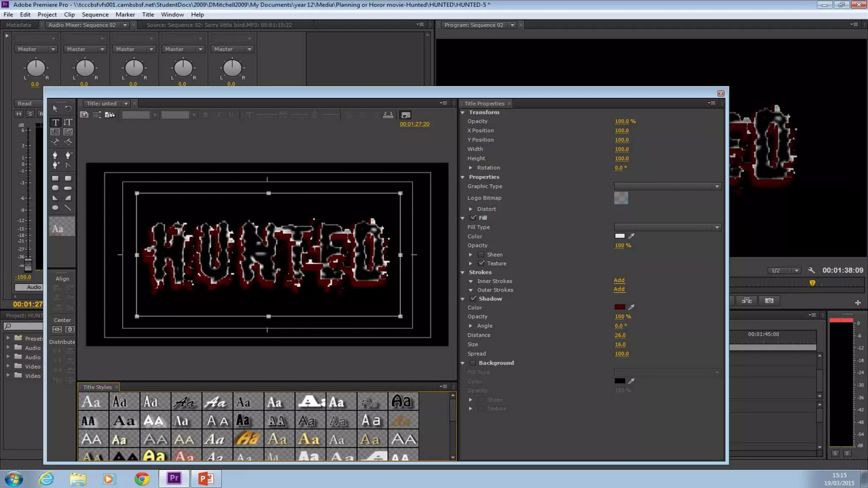Select the Line tool
This screenshot has height=488, width=868.
click(x=68, y=208)
